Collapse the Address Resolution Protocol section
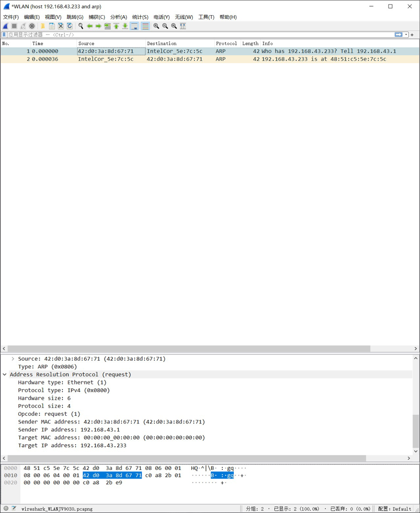This screenshot has height=513, width=420. 5,374
